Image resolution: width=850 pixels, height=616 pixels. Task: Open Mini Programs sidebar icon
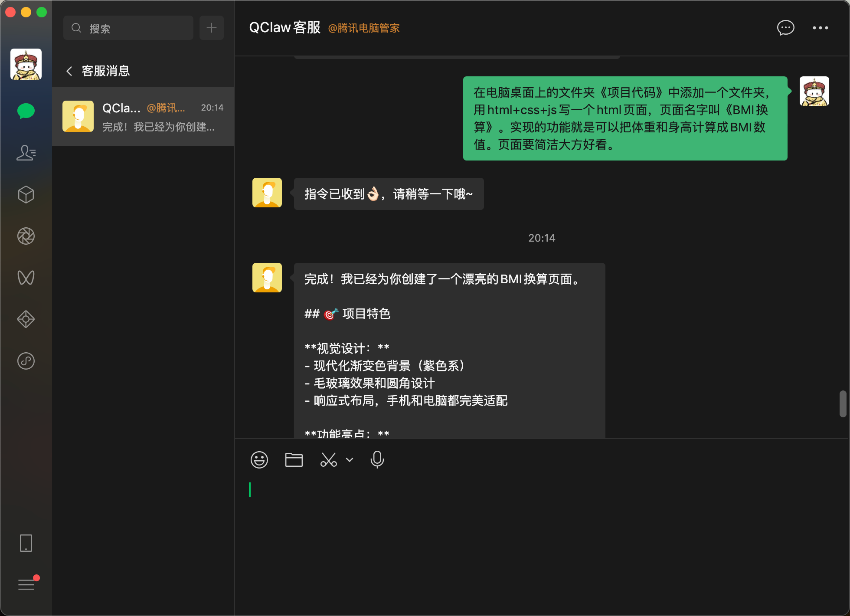[x=26, y=361]
